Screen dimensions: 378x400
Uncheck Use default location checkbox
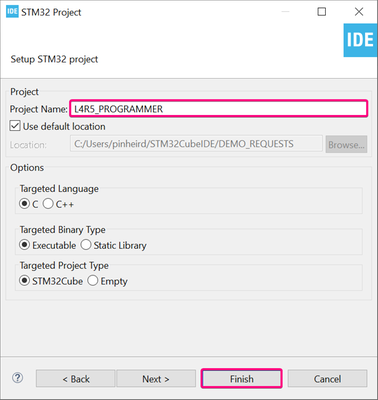click(x=15, y=126)
